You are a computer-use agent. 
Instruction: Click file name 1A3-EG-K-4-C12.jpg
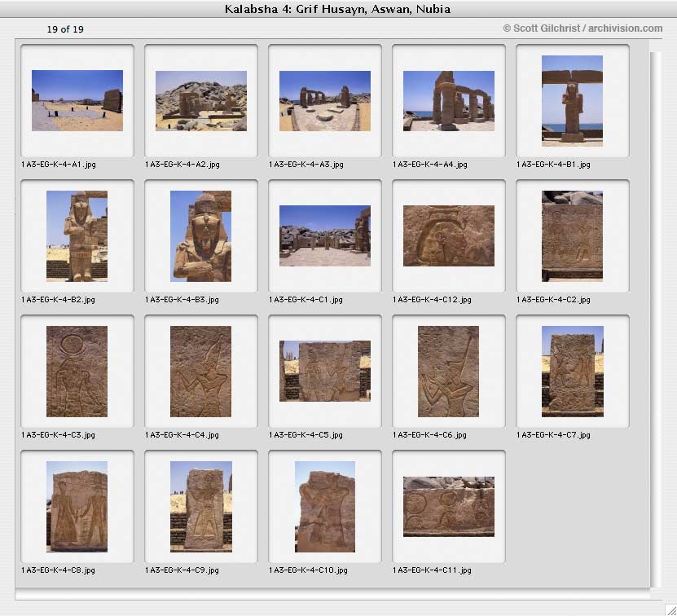pos(432,299)
